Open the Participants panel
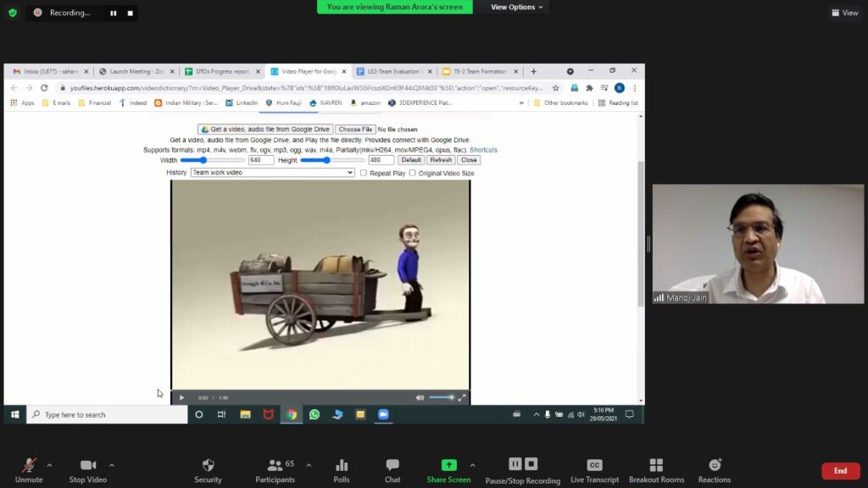This screenshot has width=868, height=488. (x=274, y=465)
